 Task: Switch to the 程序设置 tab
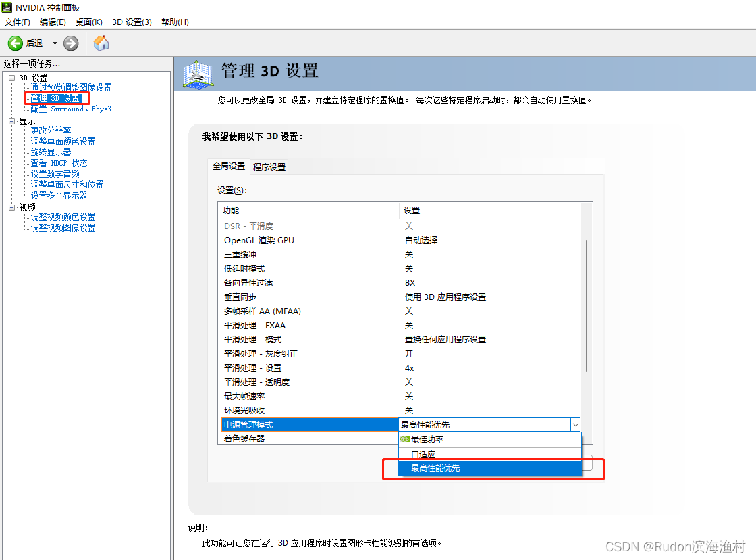(x=269, y=167)
